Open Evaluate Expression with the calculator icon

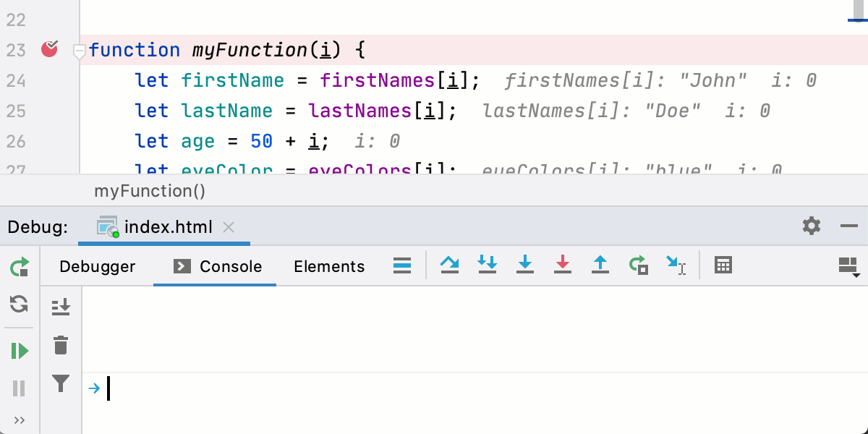pyautogui.click(x=722, y=265)
